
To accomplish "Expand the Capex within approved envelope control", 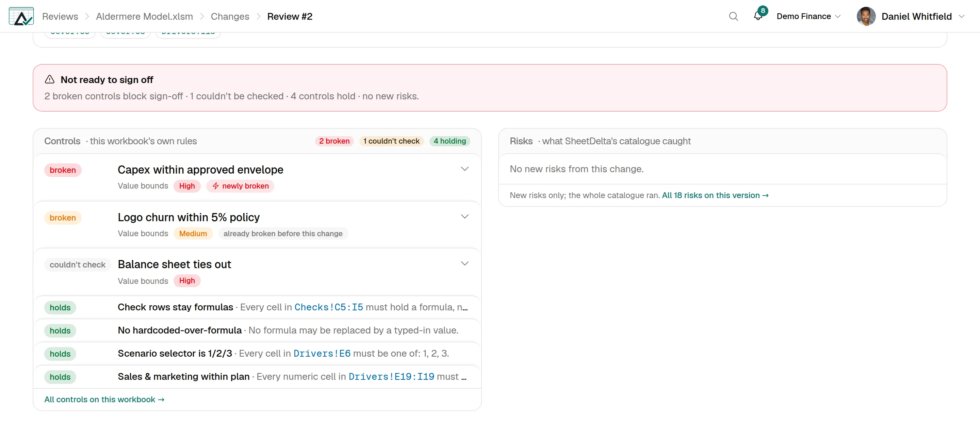I will (x=464, y=169).
